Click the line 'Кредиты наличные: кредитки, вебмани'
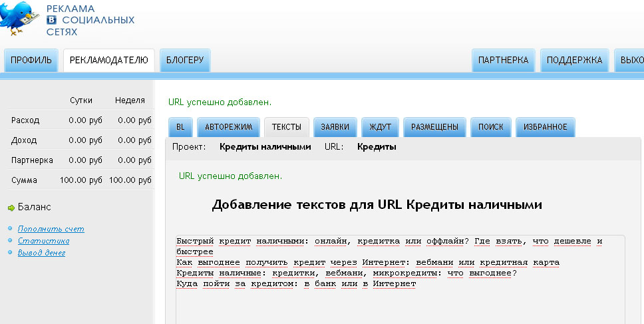 [347, 273]
